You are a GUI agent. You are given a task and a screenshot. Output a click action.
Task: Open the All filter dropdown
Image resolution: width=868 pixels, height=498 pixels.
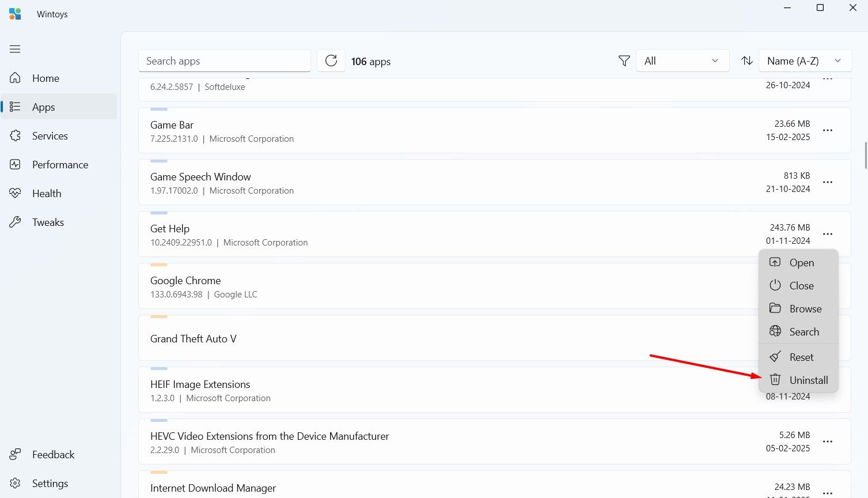click(683, 61)
